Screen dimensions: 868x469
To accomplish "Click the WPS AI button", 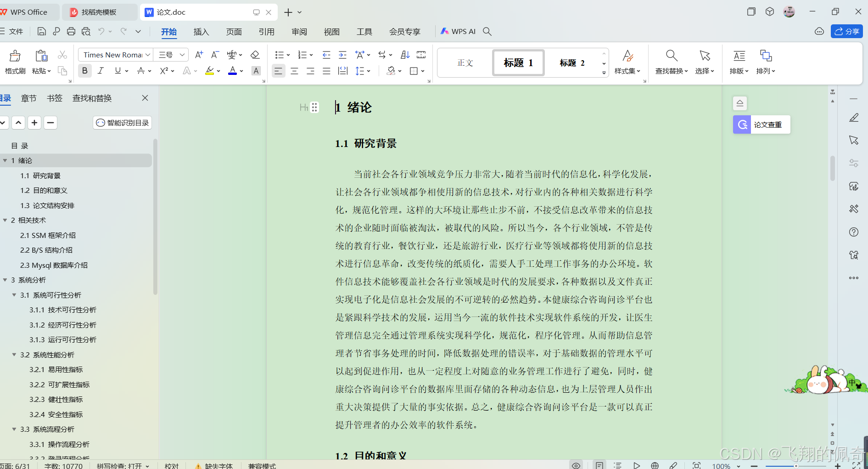I will pos(458,31).
